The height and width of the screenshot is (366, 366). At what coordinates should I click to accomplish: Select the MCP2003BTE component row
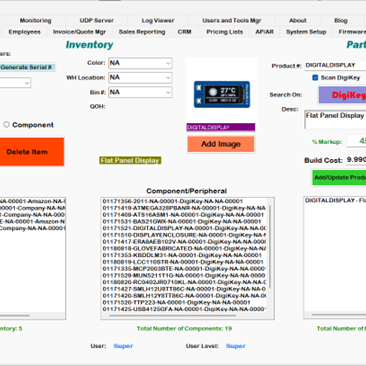[184, 269]
